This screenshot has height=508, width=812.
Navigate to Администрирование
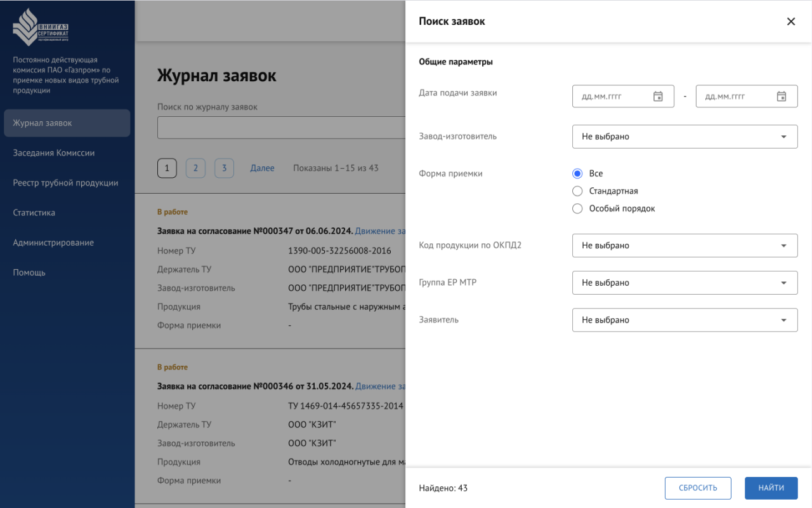pyautogui.click(x=53, y=243)
